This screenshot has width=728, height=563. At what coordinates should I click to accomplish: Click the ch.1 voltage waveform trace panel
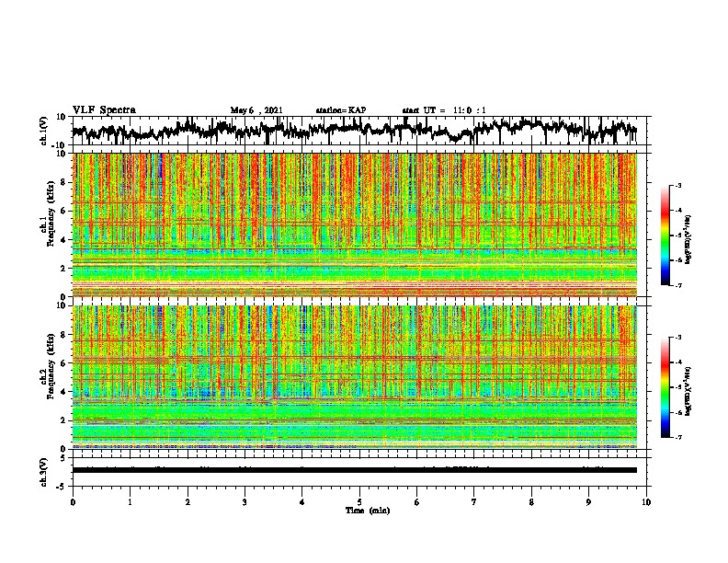361,131
